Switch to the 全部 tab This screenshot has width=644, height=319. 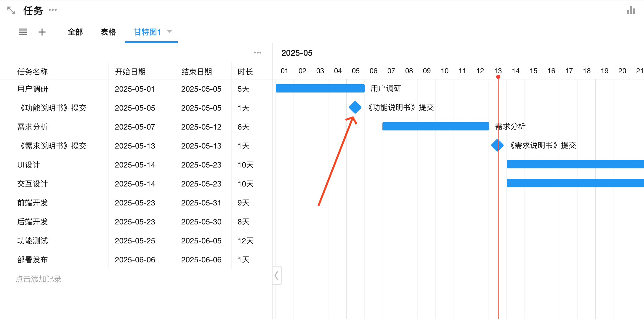pos(75,32)
